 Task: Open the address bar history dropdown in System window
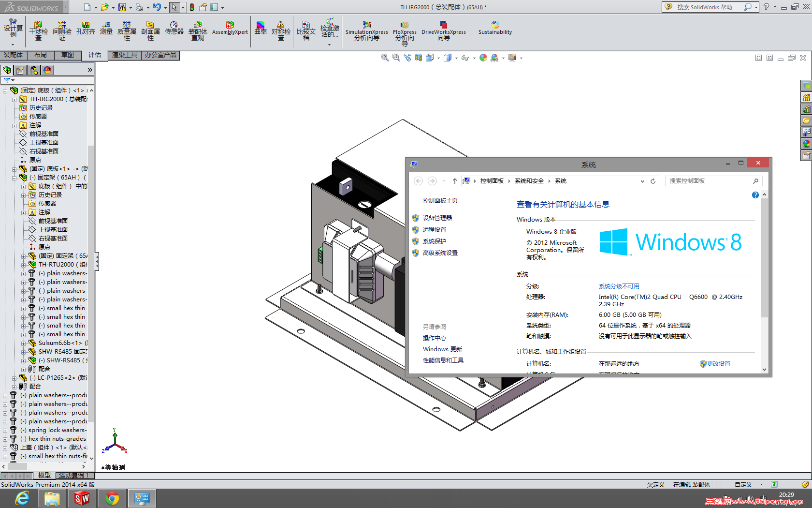pos(642,181)
